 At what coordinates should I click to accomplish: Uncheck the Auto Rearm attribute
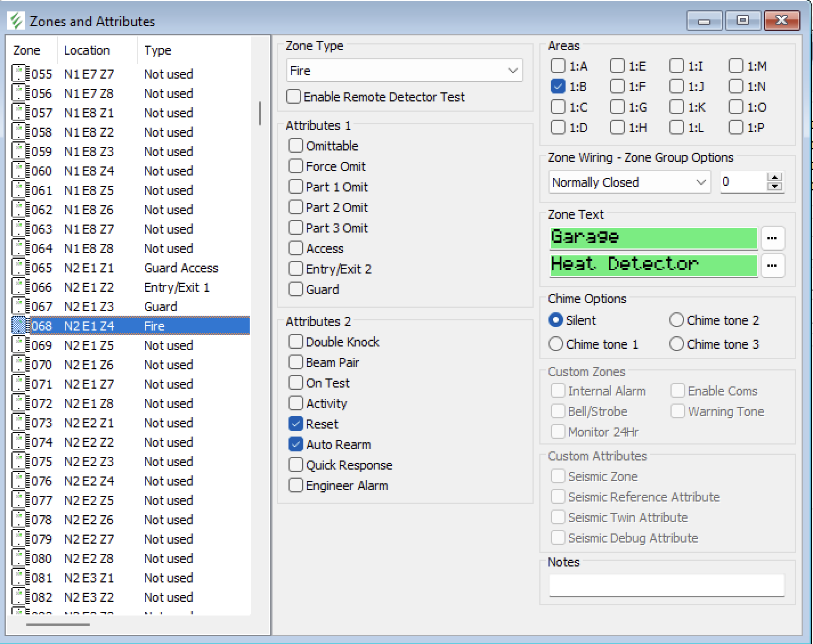point(295,445)
